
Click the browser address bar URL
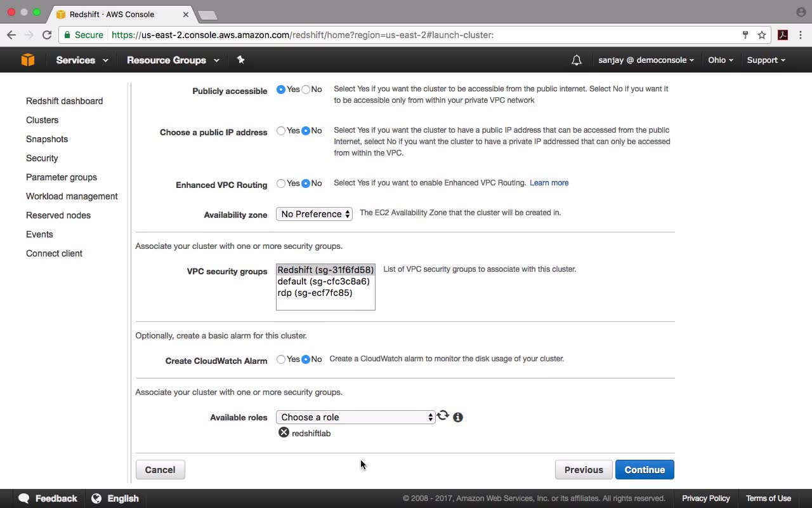coord(303,35)
